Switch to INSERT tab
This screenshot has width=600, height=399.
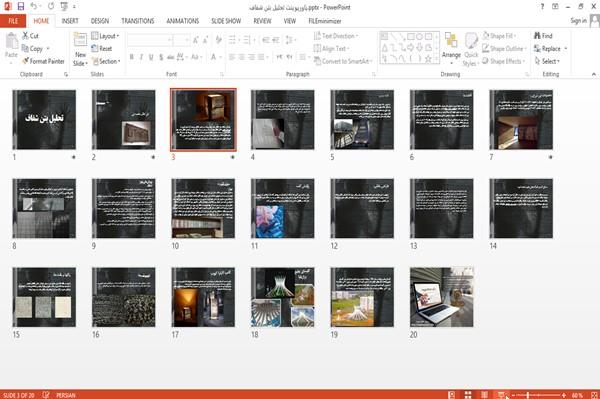click(x=70, y=21)
